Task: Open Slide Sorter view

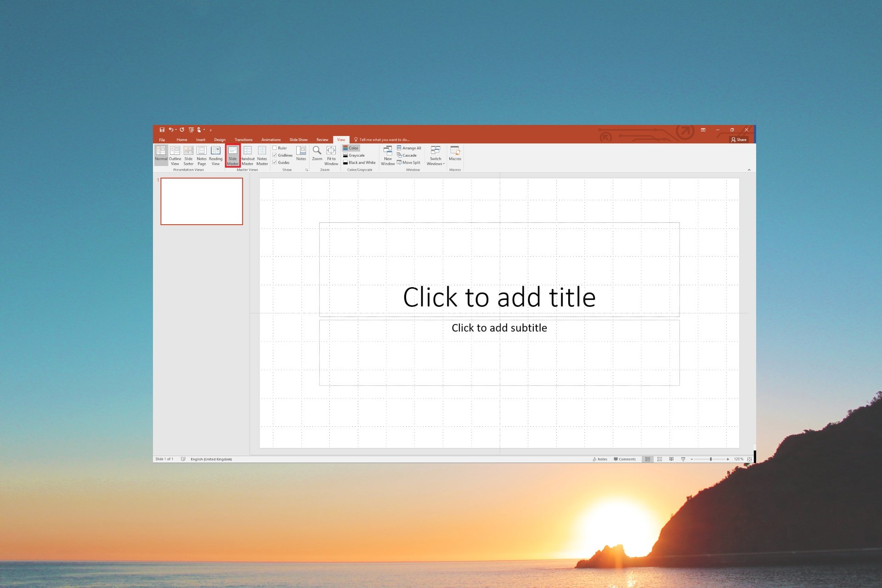Action: [188, 155]
